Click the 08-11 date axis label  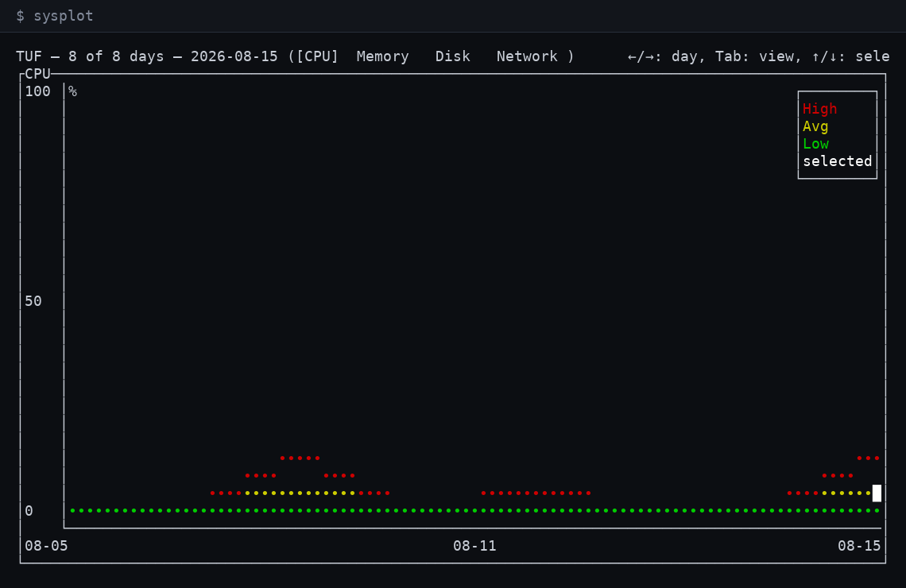474,546
